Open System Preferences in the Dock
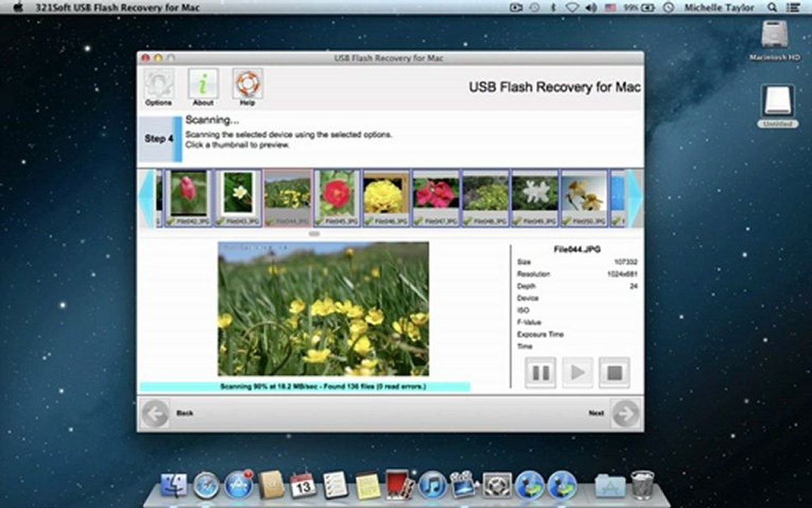This screenshot has width=812, height=508. tap(497, 485)
